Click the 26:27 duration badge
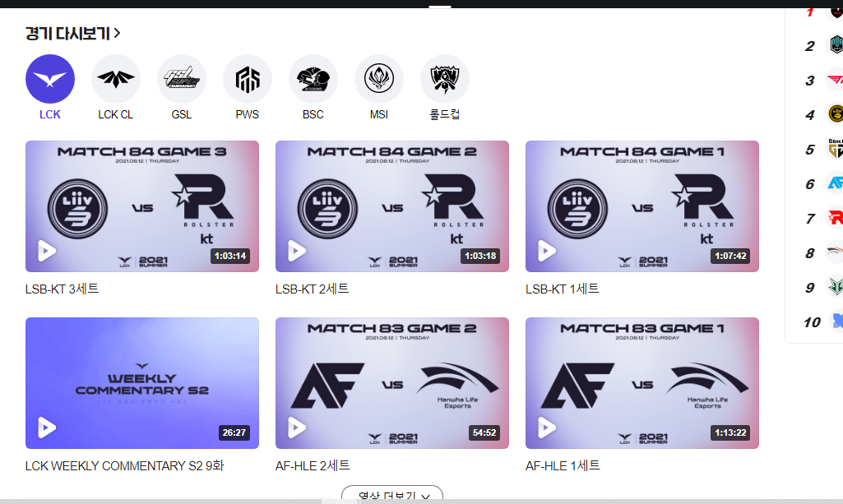843x504 pixels. pyautogui.click(x=234, y=432)
